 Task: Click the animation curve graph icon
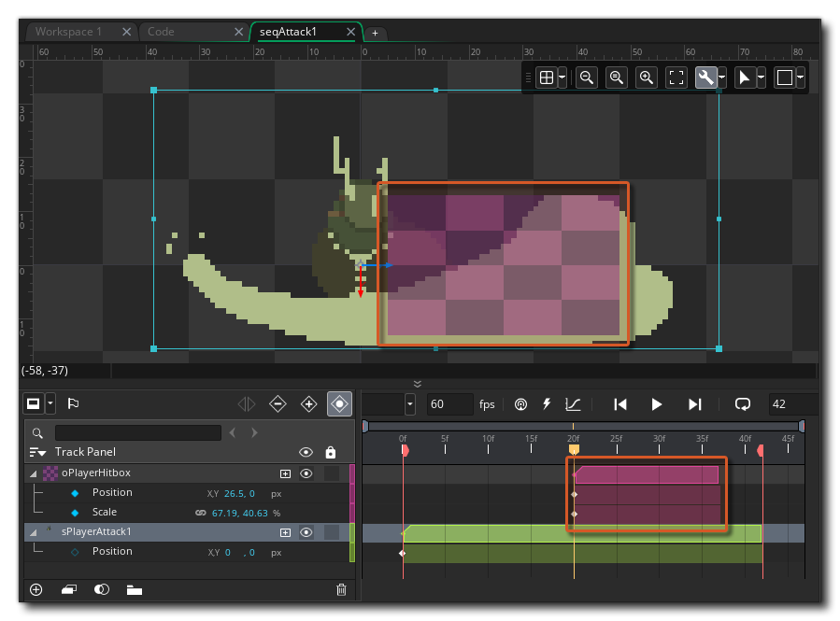(x=573, y=404)
